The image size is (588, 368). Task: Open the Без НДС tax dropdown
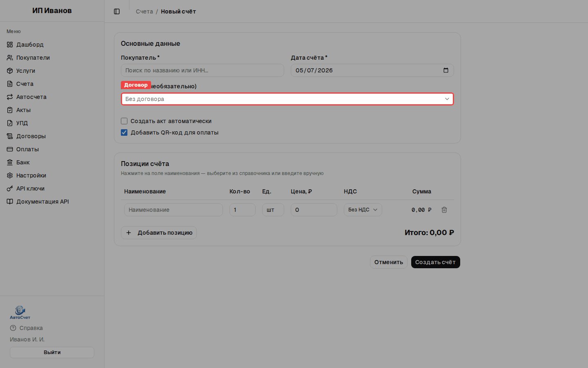[363, 210]
